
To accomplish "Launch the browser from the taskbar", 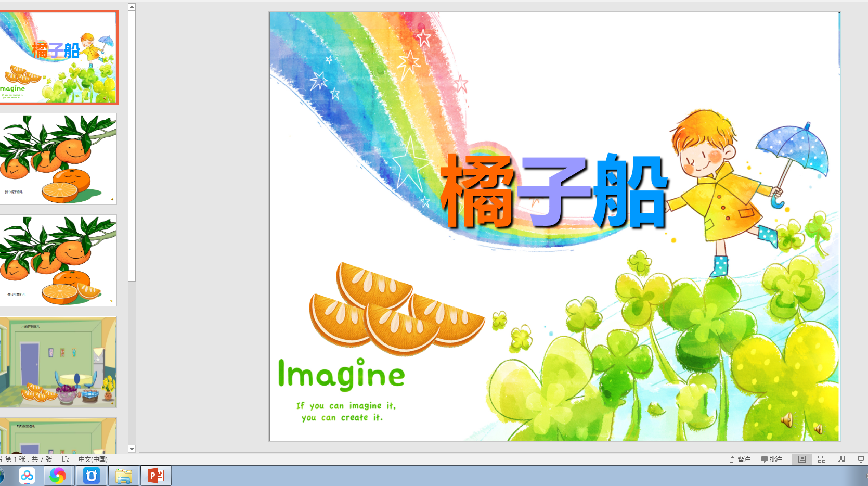I will coord(58,475).
